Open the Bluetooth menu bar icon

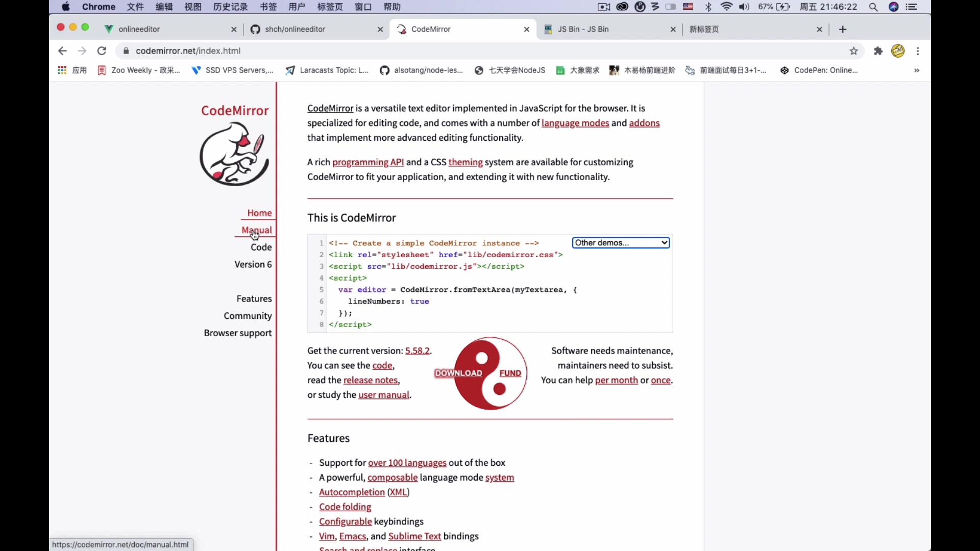click(x=708, y=7)
